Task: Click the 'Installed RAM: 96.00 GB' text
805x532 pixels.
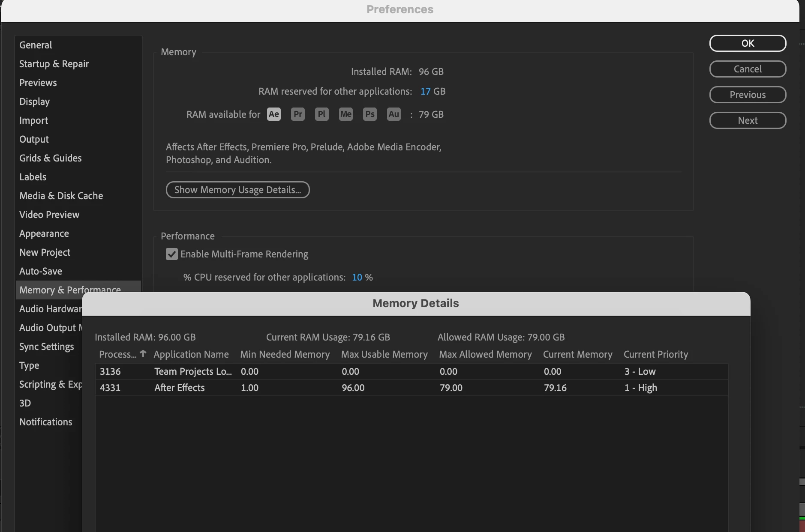Action: coord(145,337)
